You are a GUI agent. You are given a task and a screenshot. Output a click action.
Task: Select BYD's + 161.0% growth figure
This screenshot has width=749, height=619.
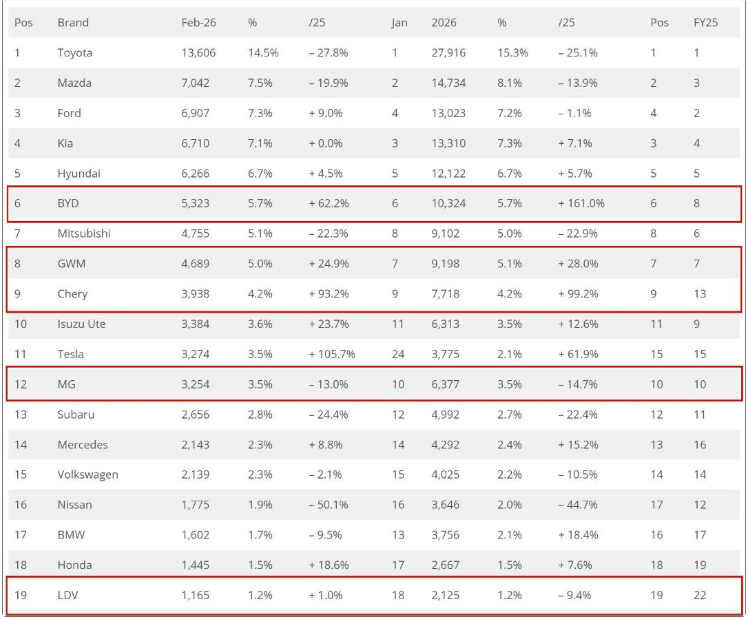pyautogui.click(x=581, y=203)
